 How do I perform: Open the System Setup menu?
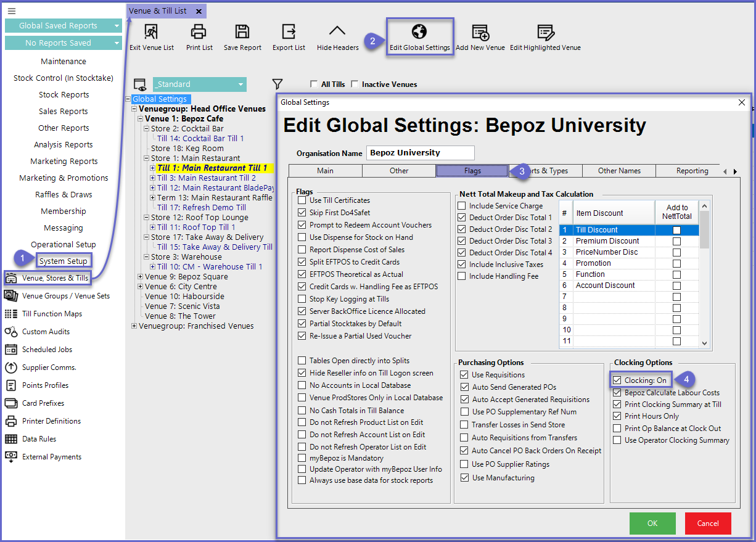pos(64,261)
